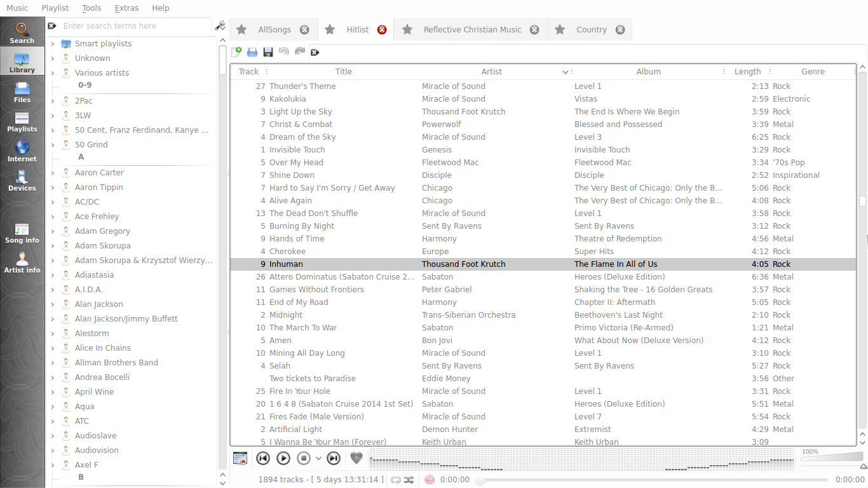This screenshot has width=868, height=488.
Task: Show the Song info panel
Action: coord(22,233)
